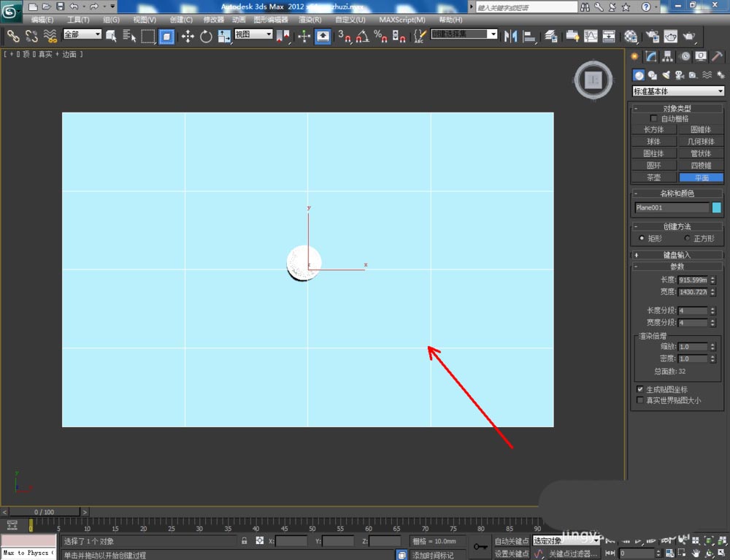
Task: Activate the Rotate tool
Action: coord(206,36)
